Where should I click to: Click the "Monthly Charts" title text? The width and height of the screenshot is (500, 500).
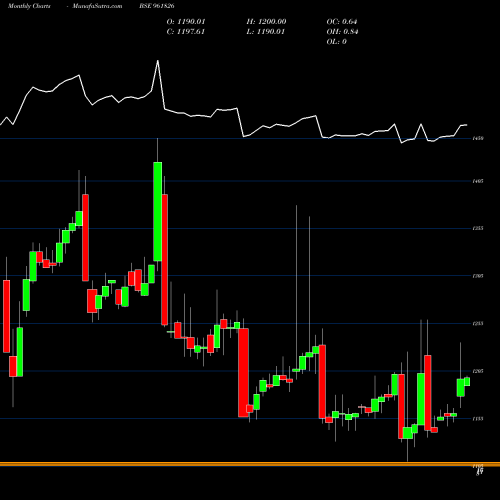tap(29, 6)
